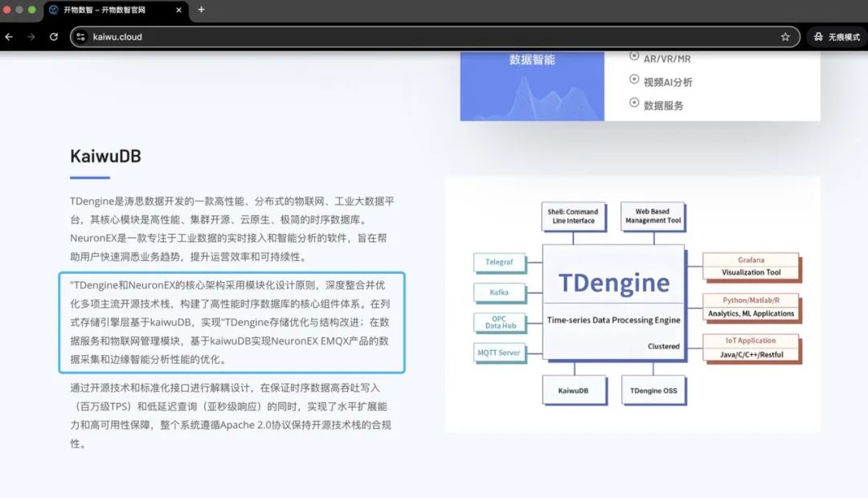Close the 开物数智 tab
Image resolution: width=868 pixels, height=498 pixels.
pos(178,10)
